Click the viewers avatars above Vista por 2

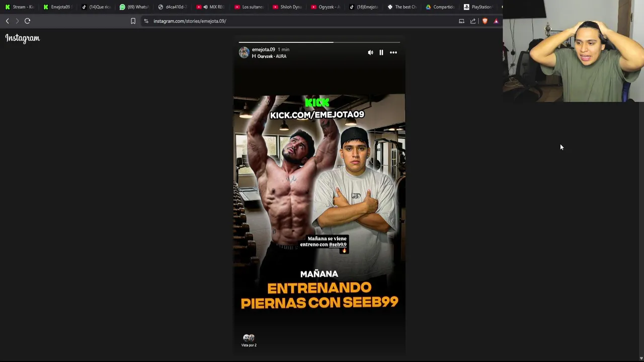pyautogui.click(x=249, y=338)
